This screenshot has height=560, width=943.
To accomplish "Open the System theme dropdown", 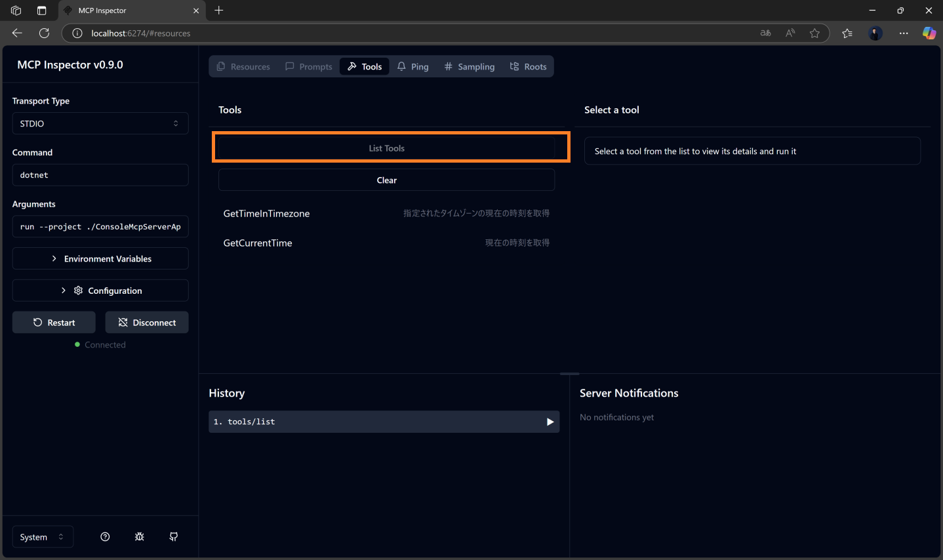I will [x=43, y=537].
